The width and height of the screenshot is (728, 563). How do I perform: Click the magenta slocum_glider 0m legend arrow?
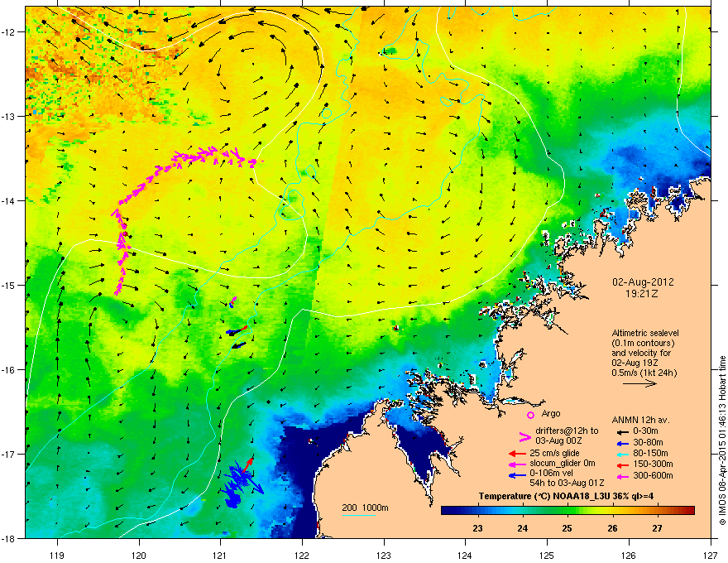[517, 464]
